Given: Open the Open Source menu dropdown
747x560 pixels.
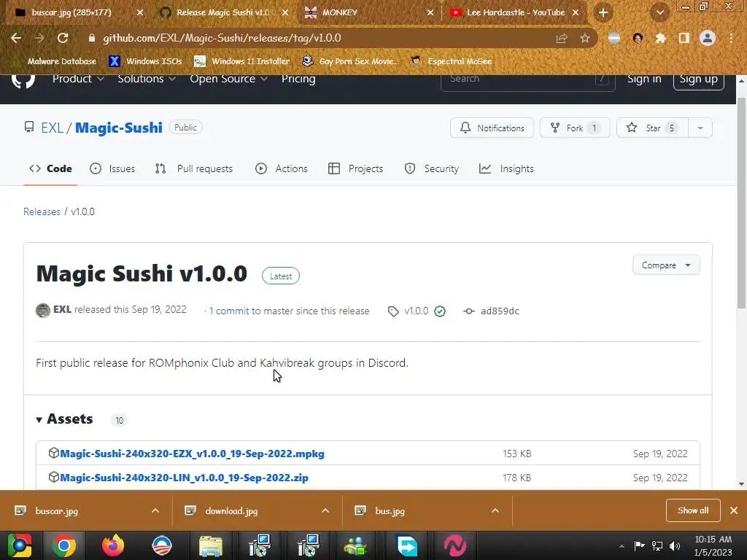Looking at the screenshot, I should tap(228, 79).
